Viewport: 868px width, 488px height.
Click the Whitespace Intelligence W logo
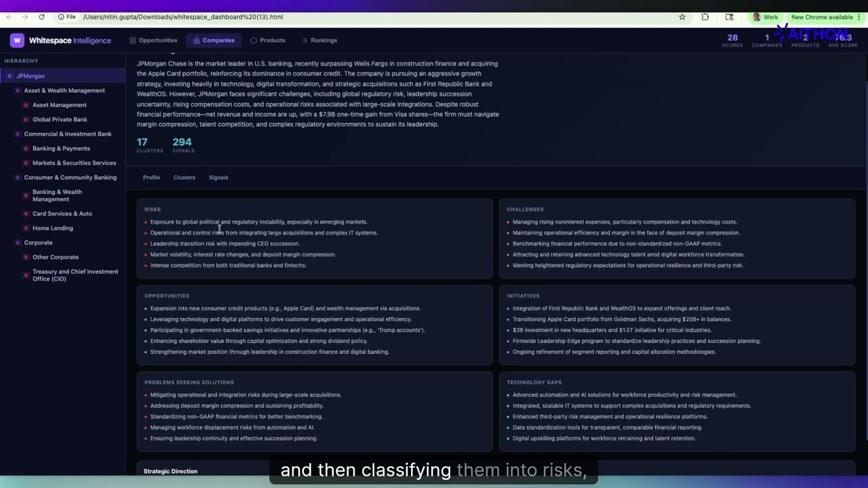coord(17,40)
